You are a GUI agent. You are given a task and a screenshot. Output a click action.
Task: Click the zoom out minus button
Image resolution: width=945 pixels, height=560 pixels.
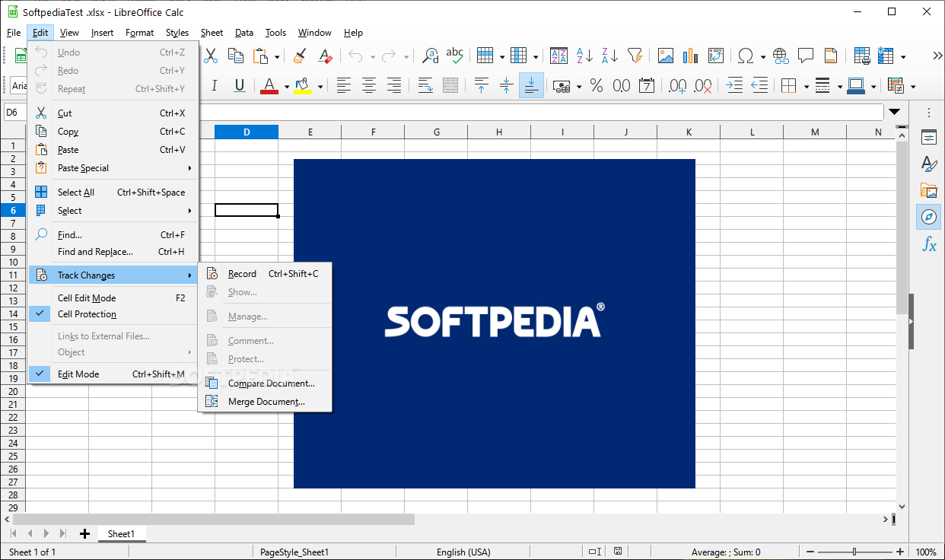click(810, 552)
